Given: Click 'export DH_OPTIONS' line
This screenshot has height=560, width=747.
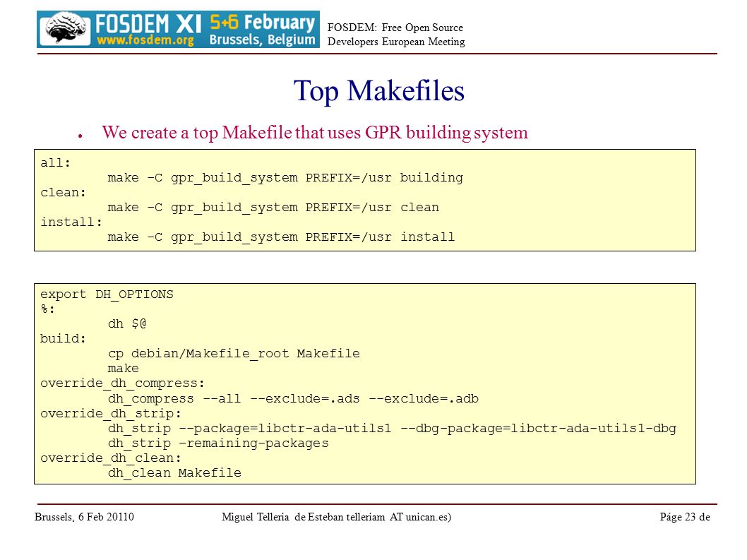Looking at the screenshot, I should coord(107,294).
